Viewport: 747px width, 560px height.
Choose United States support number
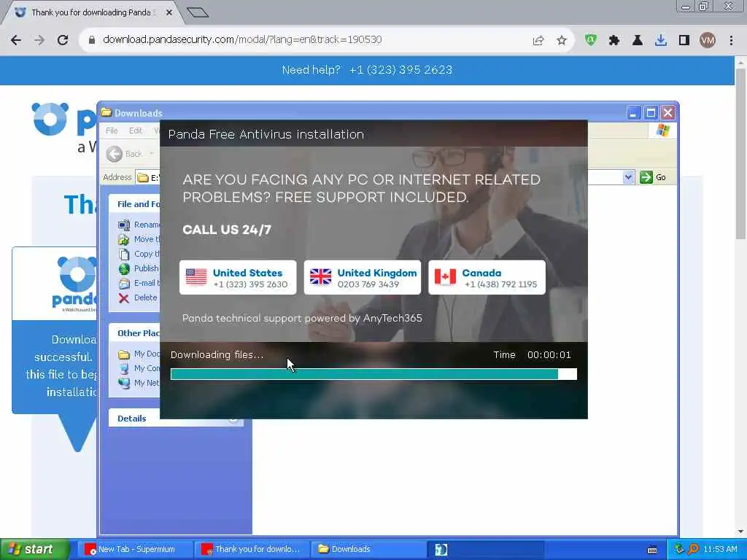click(238, 278)
